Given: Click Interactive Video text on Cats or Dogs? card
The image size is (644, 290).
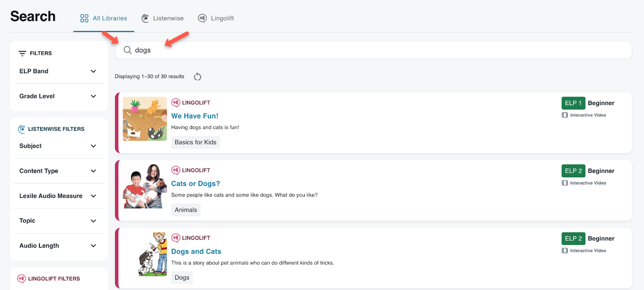Looking at the screenshot, I should tap(588, 183).
